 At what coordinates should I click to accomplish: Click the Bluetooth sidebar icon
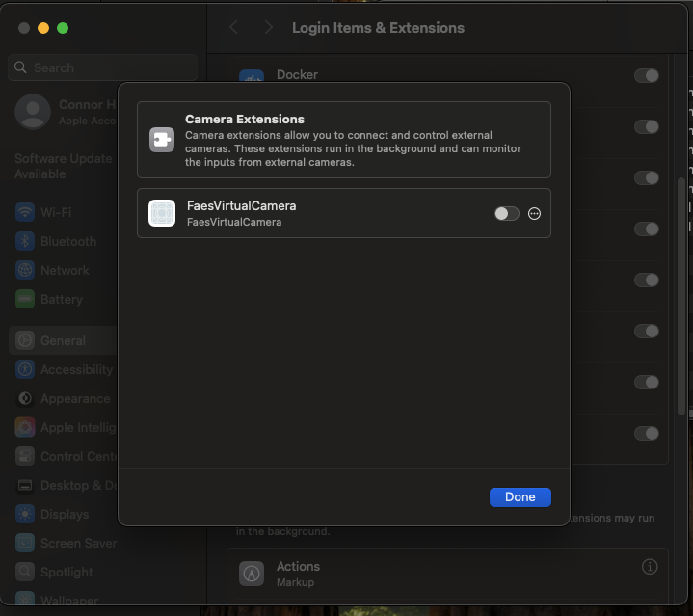(x=25, y=241)
